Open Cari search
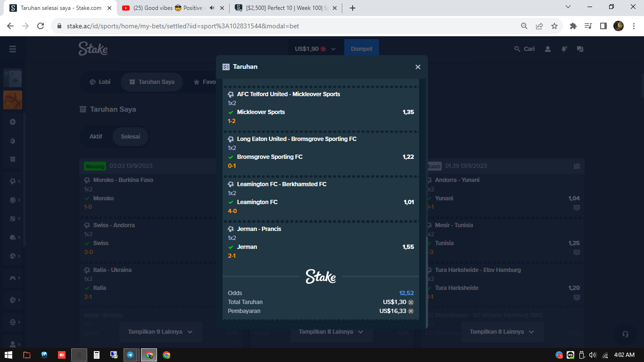 (x=524, y=49)
